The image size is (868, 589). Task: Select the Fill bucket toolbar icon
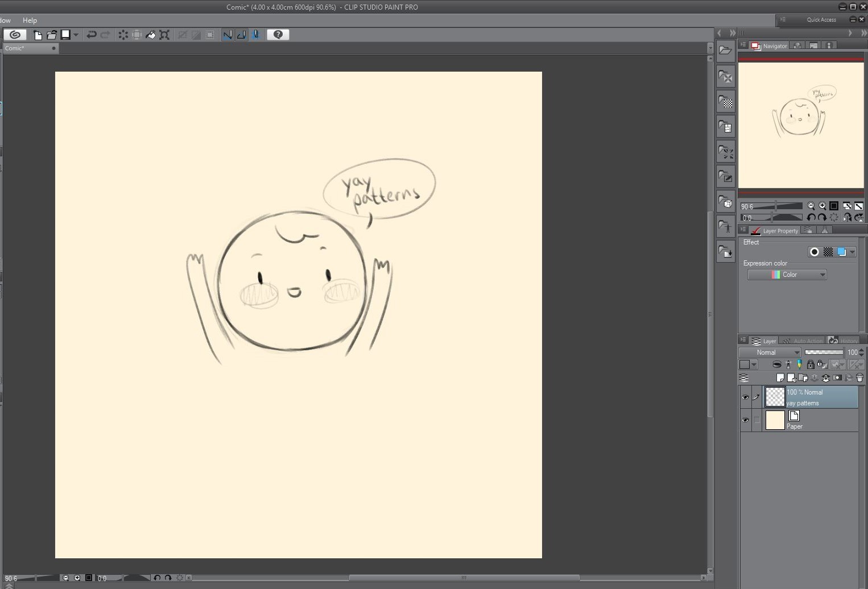pos(151,35)
